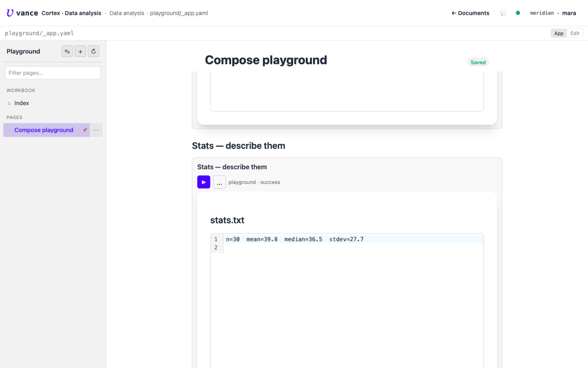Viewport: 588px width, 368px height.
Task: Go back to Documents
Action: pyautogui.click(x=470, y=13)
